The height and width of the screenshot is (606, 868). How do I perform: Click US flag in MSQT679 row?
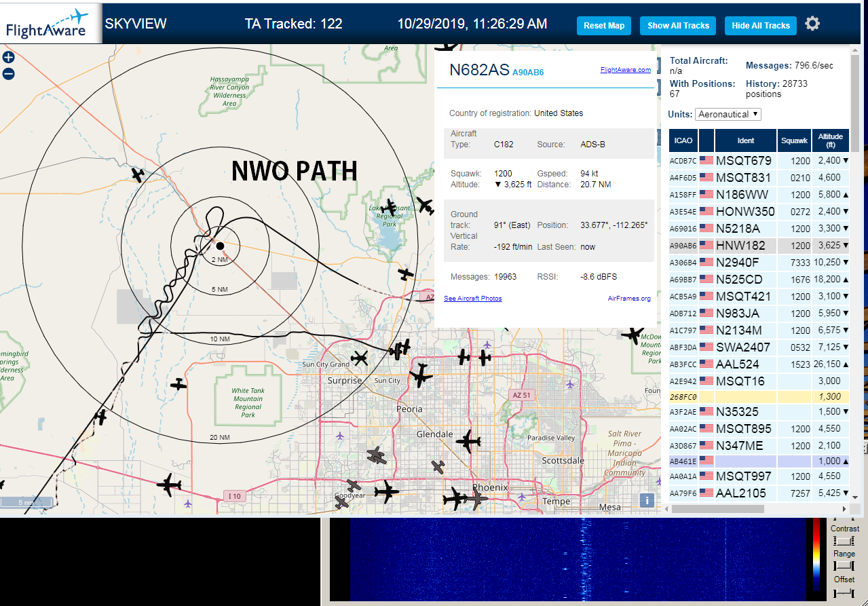[x=706, y=161]
